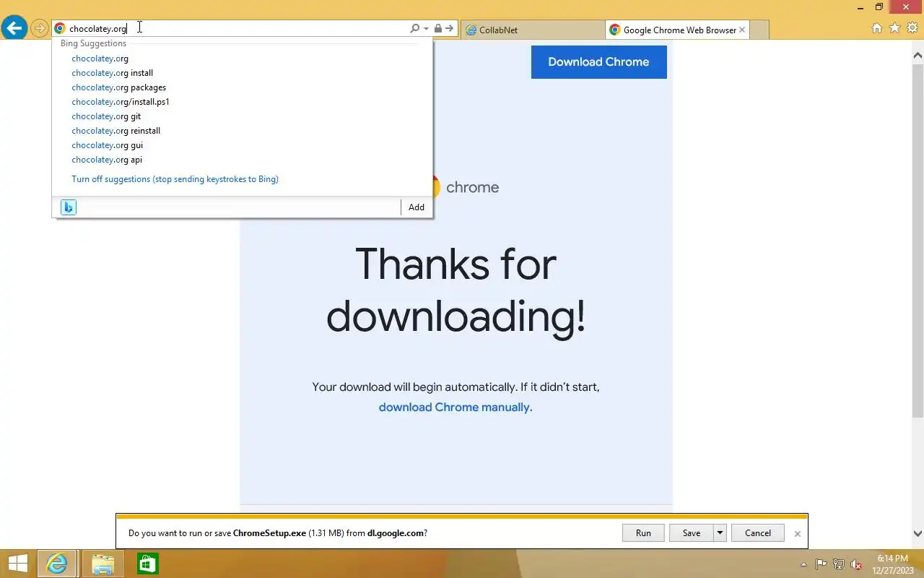924x578 pixels.
Task: Click download Chrome manually link
Action: pyautogui.click(x=456, y=407)
